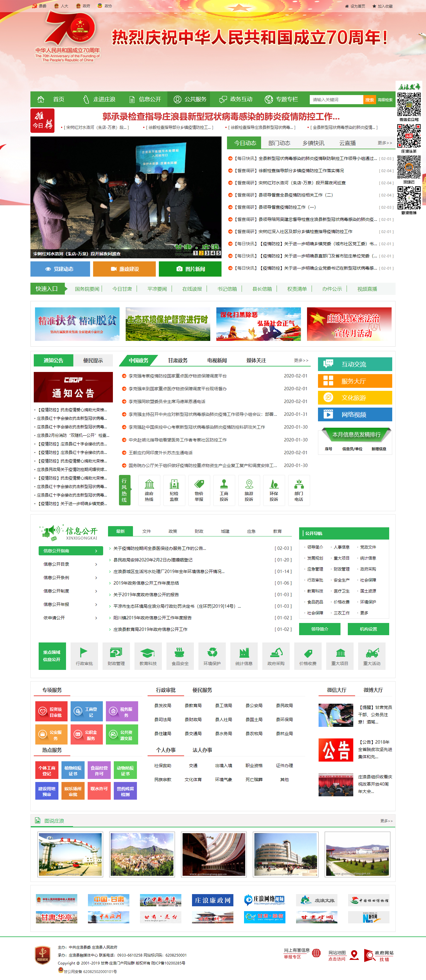Open 环境保护 recycle icon tile
The image size is (426, 980).
pos(212,656)
